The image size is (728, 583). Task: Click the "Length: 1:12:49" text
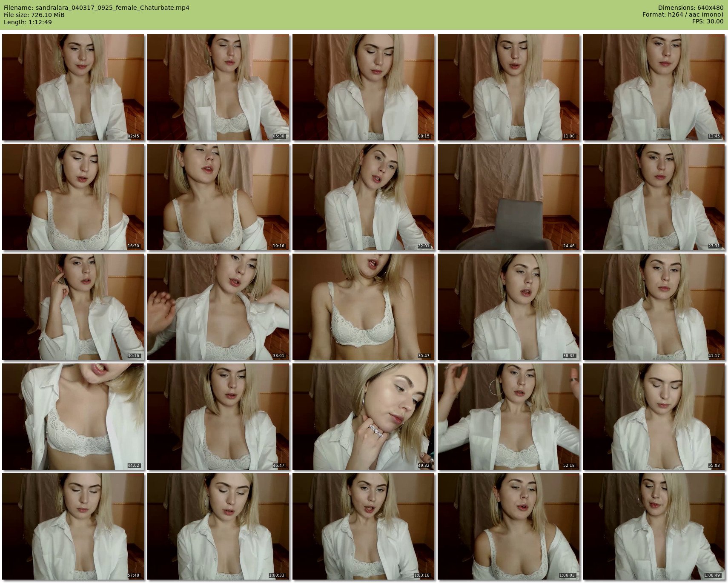[x=28, y=22]
